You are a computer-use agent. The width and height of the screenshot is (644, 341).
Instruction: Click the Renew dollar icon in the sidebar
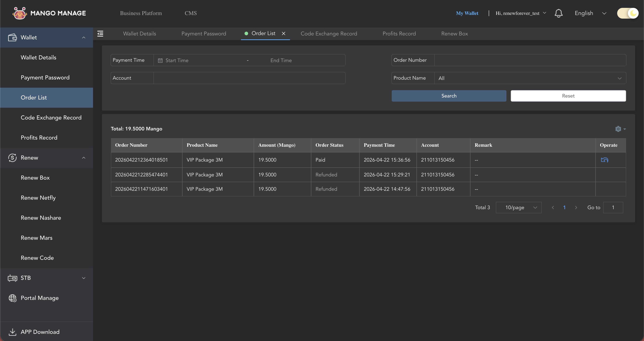tap(12, 157)
